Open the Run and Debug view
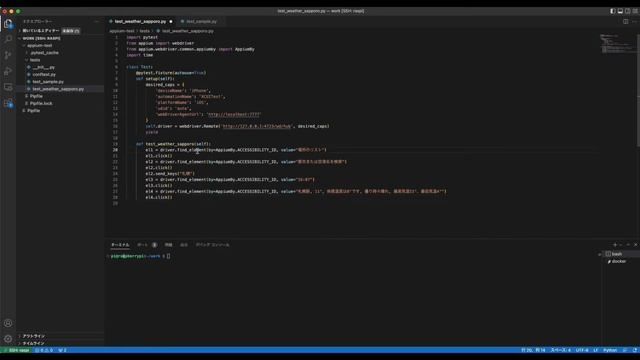Viewport: 640px width, 360px height. coord(8,71)
